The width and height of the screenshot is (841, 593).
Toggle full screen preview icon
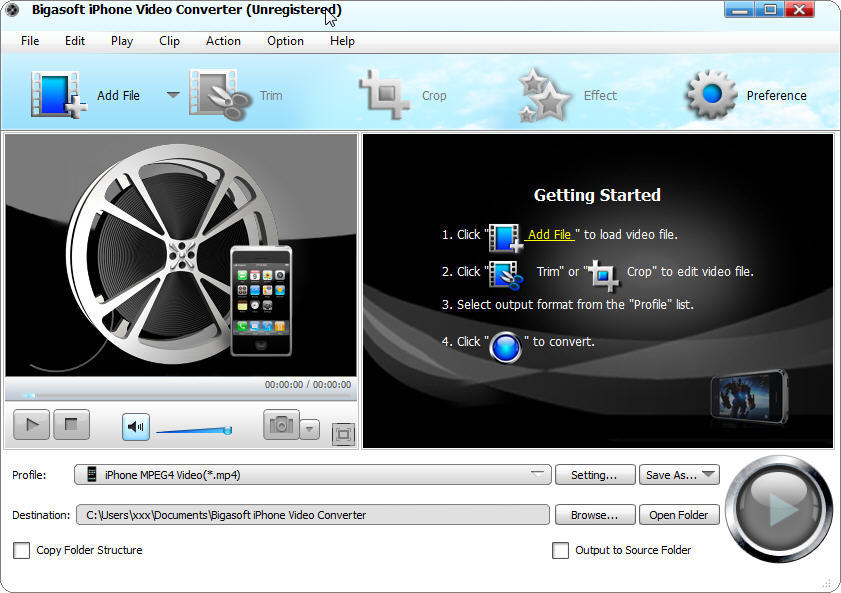(x=343, y=434)
